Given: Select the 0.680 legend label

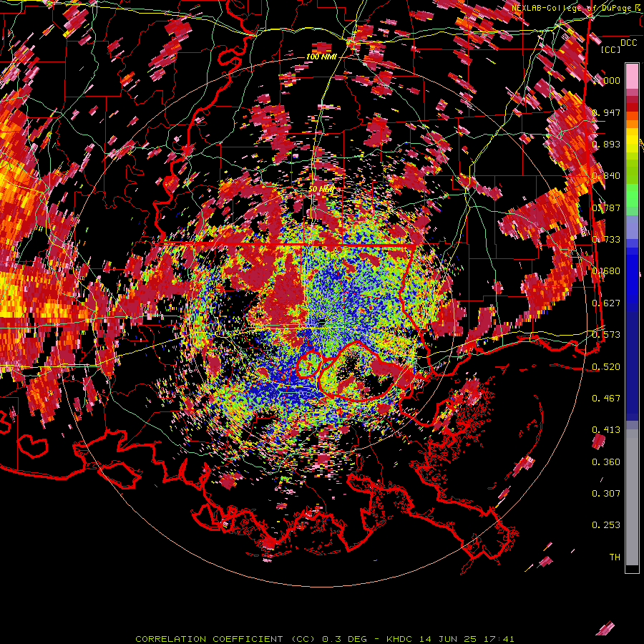Looking at the screenshot, I should pos(606,271).
